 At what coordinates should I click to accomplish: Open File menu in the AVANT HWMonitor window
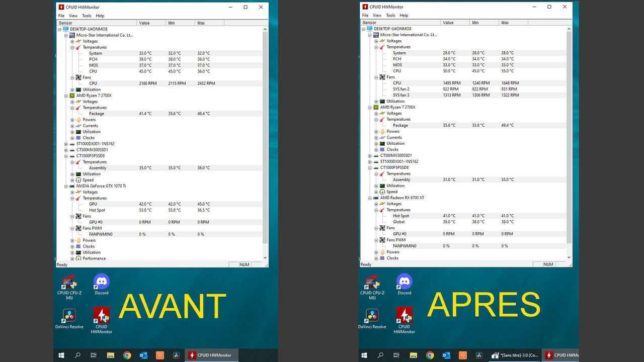(x=61, y=16)
